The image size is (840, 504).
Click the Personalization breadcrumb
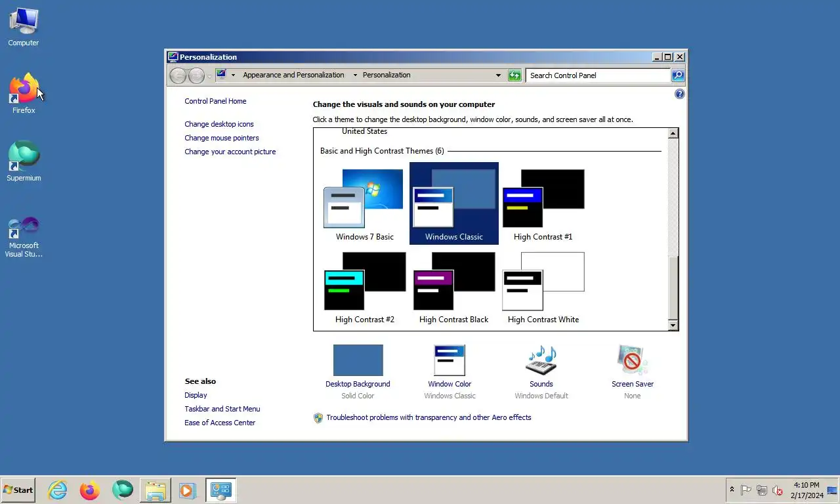pos(387,75)
